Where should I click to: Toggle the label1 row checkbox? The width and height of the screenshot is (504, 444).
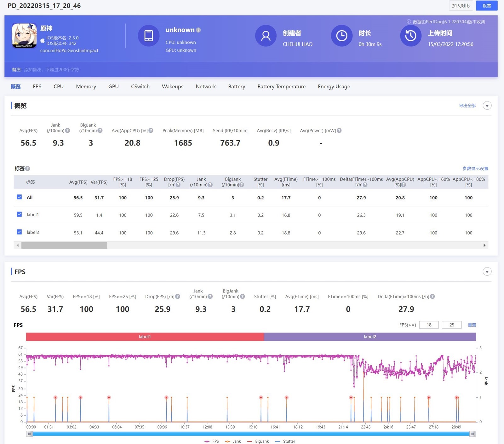[x=19, y=214]
